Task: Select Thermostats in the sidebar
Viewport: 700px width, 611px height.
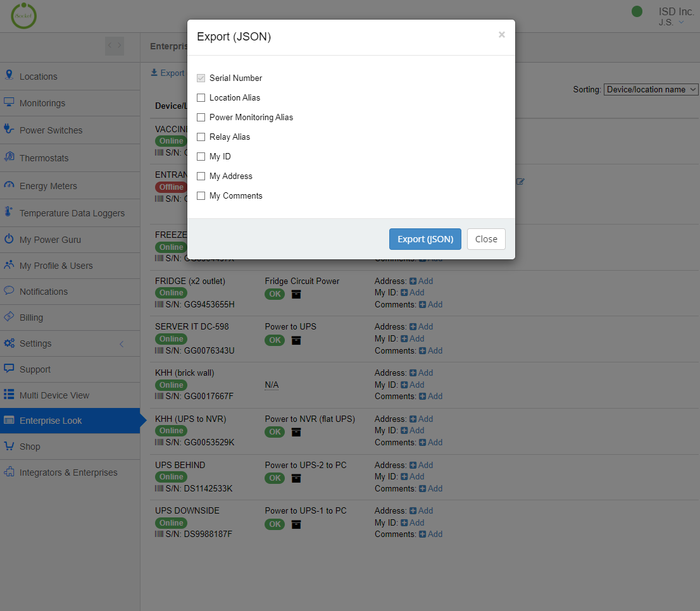Action: click(x=70, y=158)
